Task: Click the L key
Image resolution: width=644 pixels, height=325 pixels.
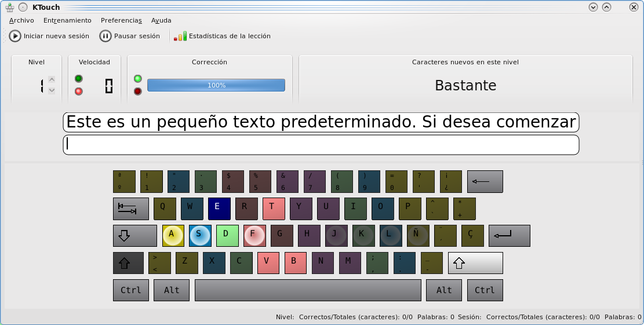Action: coord(391,236)
